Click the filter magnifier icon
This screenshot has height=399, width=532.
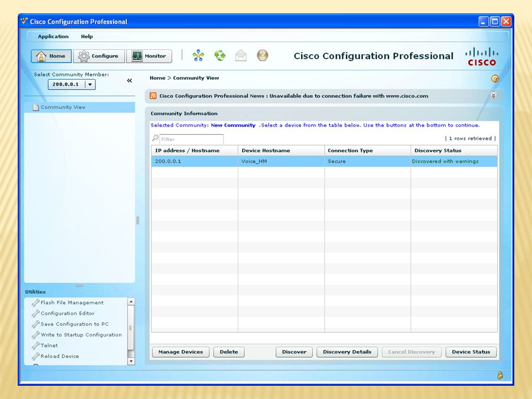[x=155, y=138]
